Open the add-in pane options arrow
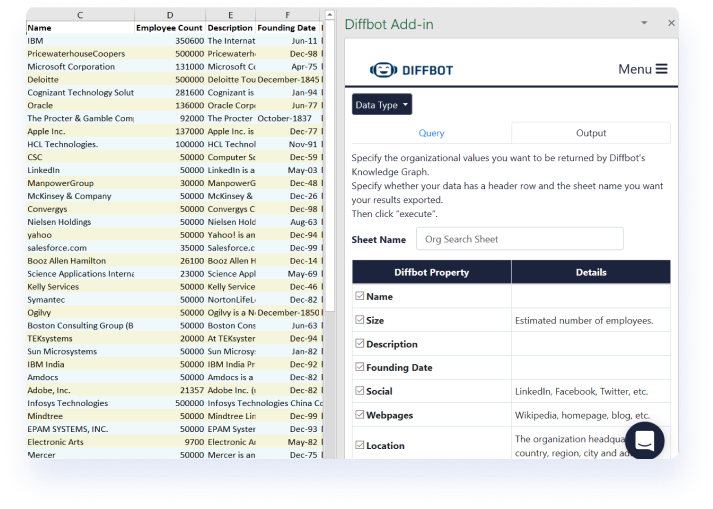This screenshot has width=713, height=509. (x=644, y=23)
